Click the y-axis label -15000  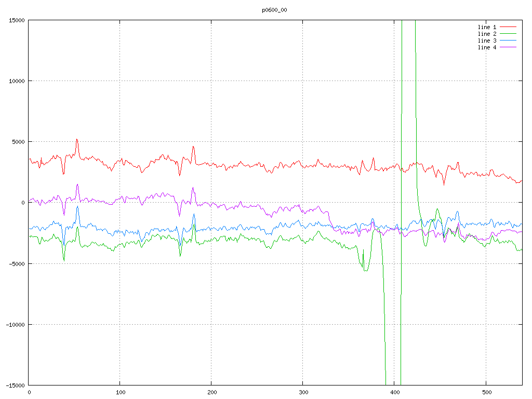pos(15,385)
